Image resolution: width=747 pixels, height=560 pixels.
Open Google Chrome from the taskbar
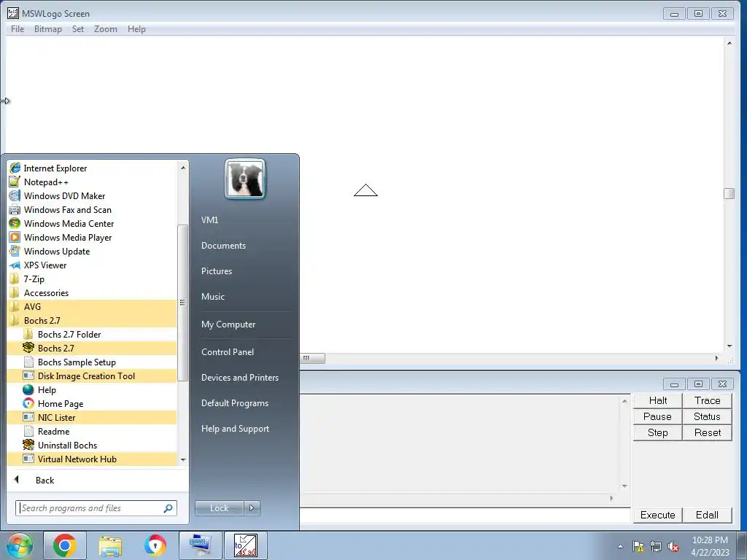(x=65, y=545)
